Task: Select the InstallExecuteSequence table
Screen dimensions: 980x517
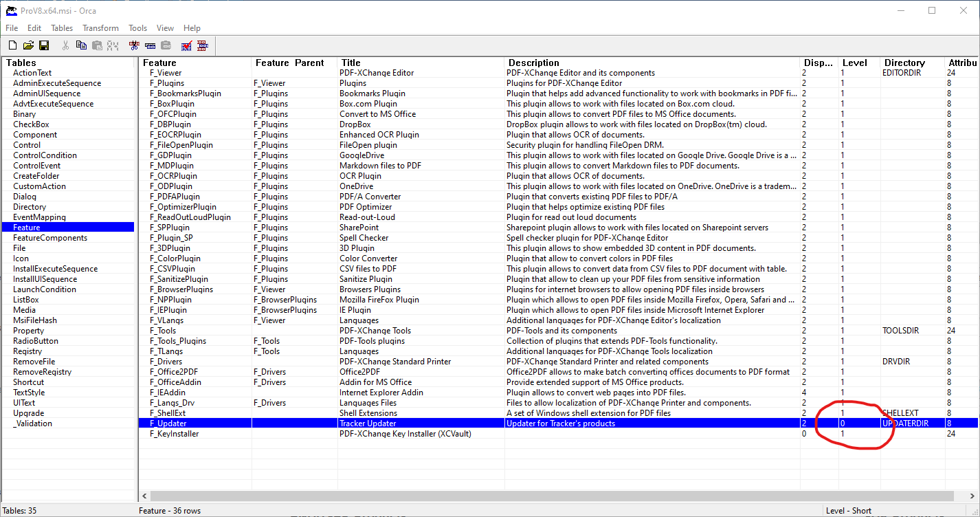Action: 55,269
